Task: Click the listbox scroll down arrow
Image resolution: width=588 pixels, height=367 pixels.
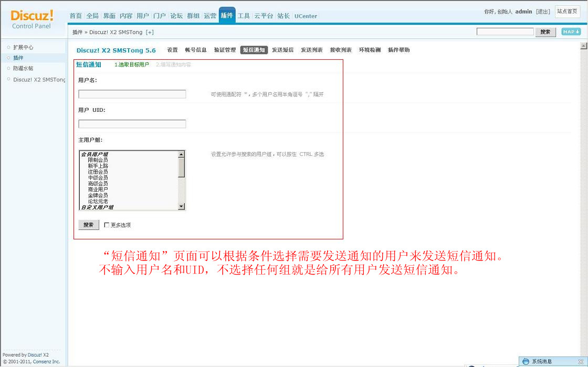Action: click(182, 206)
